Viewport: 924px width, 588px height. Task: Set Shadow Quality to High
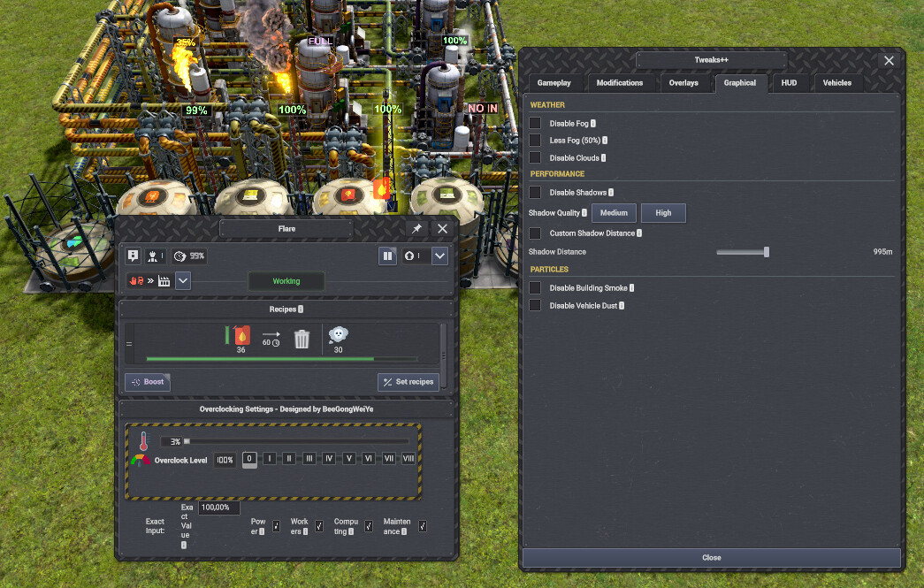click(663, 213)
